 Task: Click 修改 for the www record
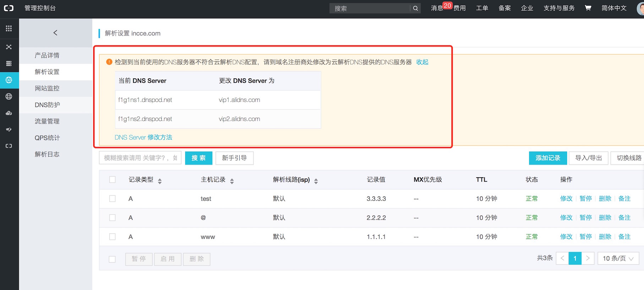tap(566, 236)
